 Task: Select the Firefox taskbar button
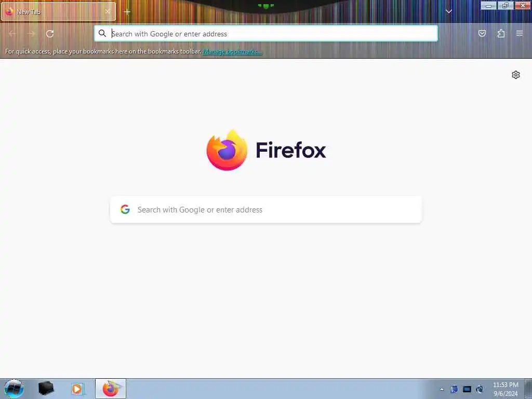point(111,389)
